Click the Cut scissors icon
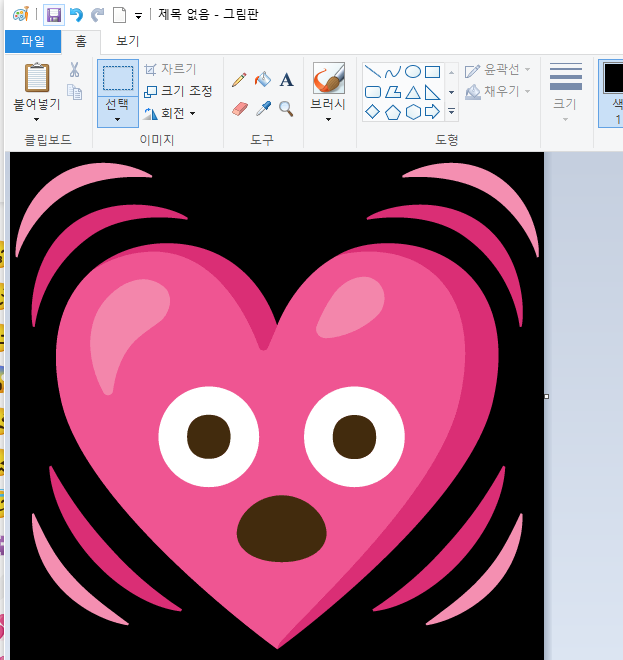 point(75,70)
